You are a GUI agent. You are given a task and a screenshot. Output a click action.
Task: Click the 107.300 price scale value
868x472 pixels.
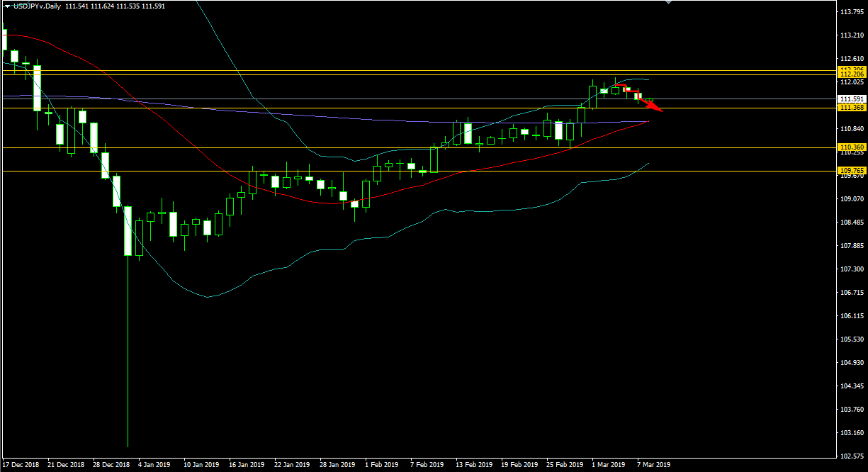851,269
